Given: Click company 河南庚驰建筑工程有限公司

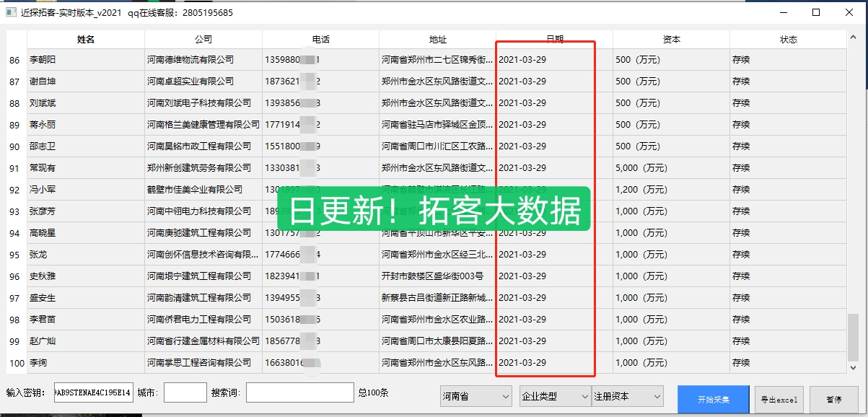Looking at the screenshot, I should [x=203, y=233].
